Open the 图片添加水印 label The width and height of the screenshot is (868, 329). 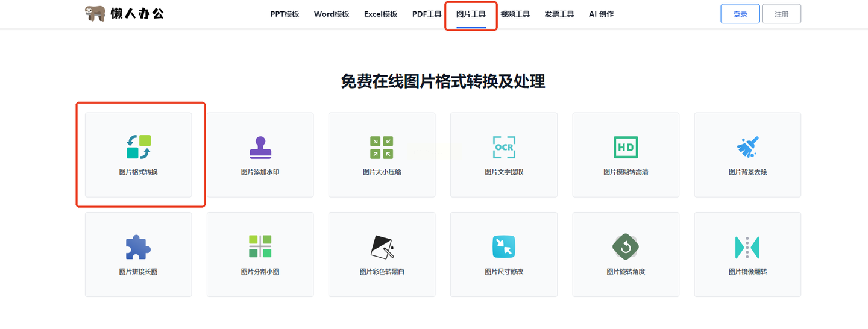pos(260,172)
